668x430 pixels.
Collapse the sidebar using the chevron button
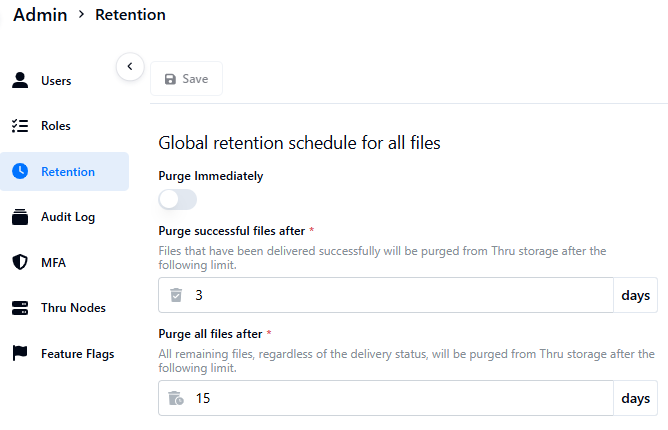point(129,67)
